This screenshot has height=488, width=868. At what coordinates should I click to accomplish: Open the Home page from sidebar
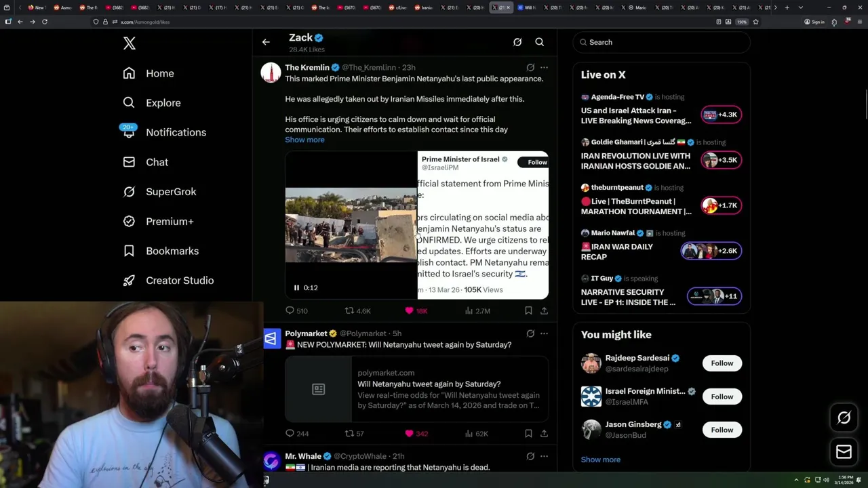click(x=148, y=73)
